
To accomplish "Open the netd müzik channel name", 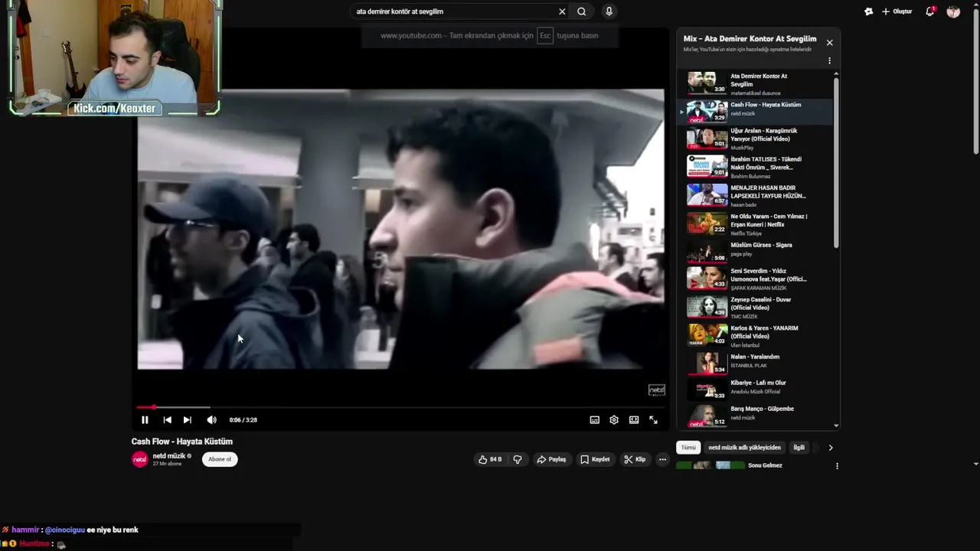I will (x=169, y=456).
